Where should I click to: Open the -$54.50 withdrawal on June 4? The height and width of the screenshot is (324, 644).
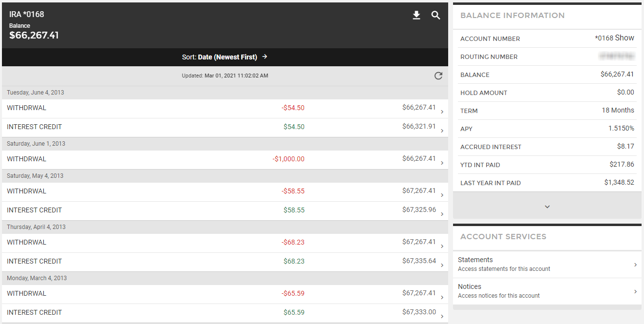(x=224, y=108)
